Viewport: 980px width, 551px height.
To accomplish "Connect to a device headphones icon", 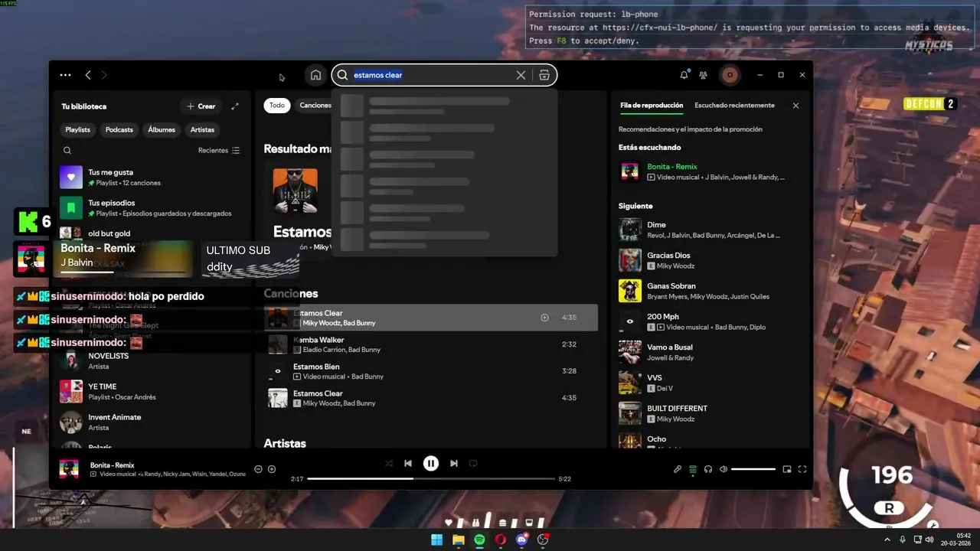I will pos(708,469).
